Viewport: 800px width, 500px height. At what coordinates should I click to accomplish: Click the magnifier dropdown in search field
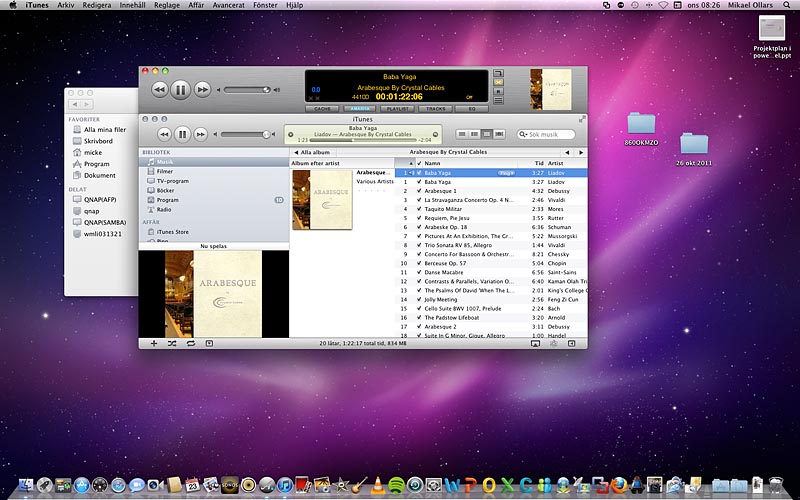pos(522,134)
